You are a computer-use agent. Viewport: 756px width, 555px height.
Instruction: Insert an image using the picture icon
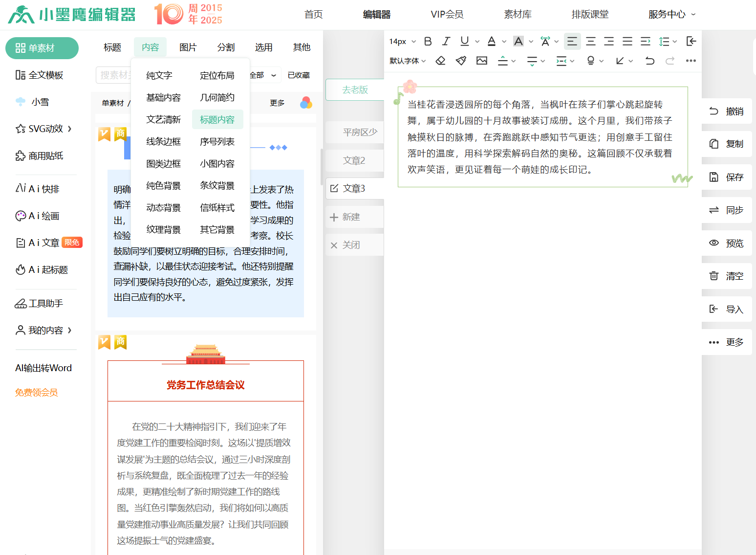pos(482,61)
